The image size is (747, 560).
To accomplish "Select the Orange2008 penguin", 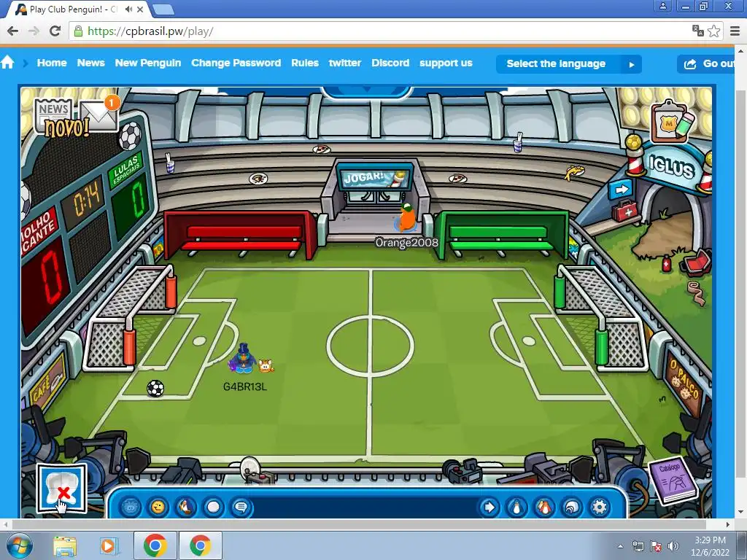I will coord(407,217).
